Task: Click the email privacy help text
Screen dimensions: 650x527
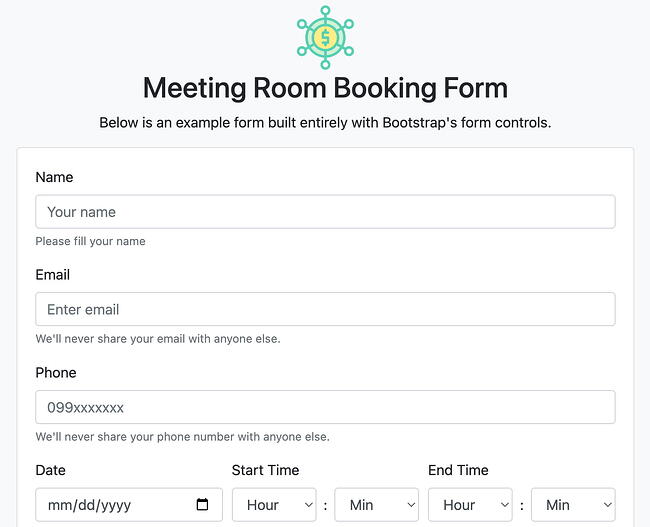Action: pos(158,339)
